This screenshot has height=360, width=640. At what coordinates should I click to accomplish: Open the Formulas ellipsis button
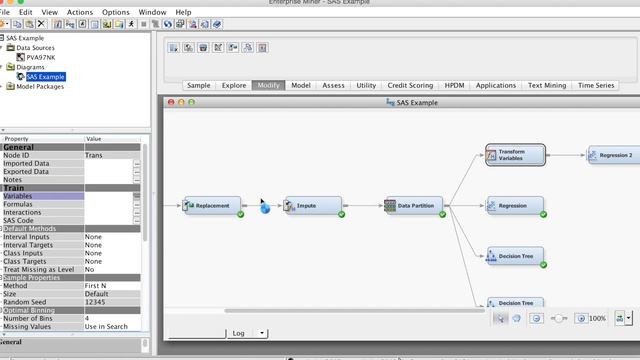pyautogui.click(x=137, y=204)
